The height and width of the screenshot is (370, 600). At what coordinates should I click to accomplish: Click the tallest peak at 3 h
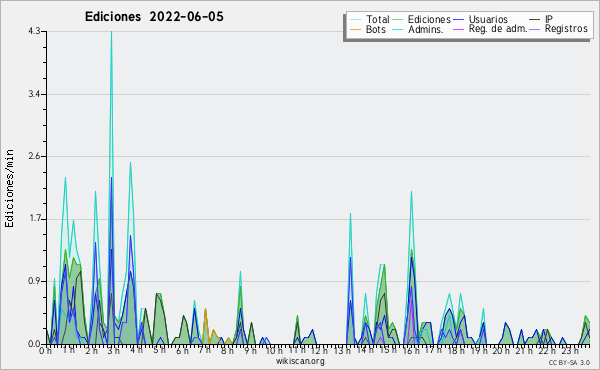pyautogui.click(x=111, y=33)
